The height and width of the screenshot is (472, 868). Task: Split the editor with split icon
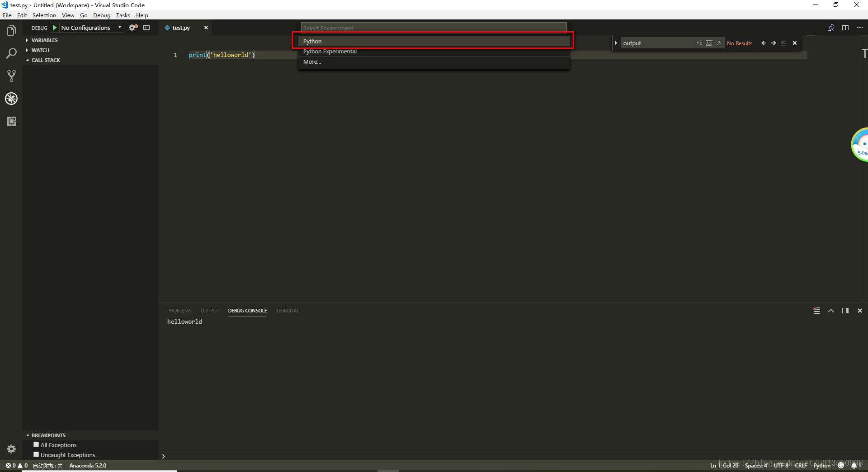(845, 28)
